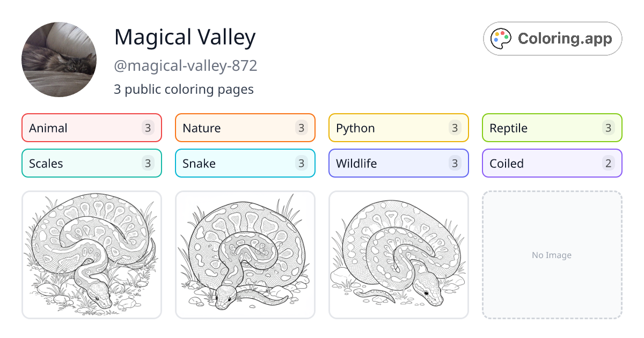Select the Animal tag
The height and width of the screenshot is (338, 644).
click(91, 128)
